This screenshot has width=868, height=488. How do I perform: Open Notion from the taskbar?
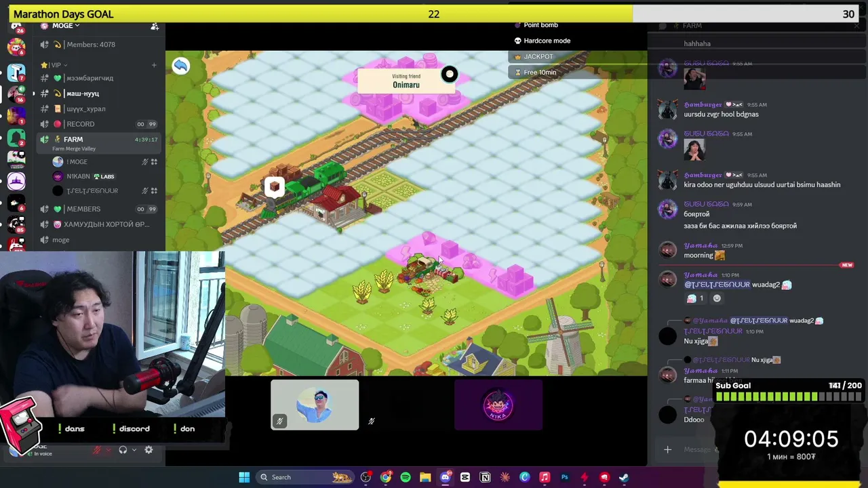pyautogui.click(x=485, y=477)
